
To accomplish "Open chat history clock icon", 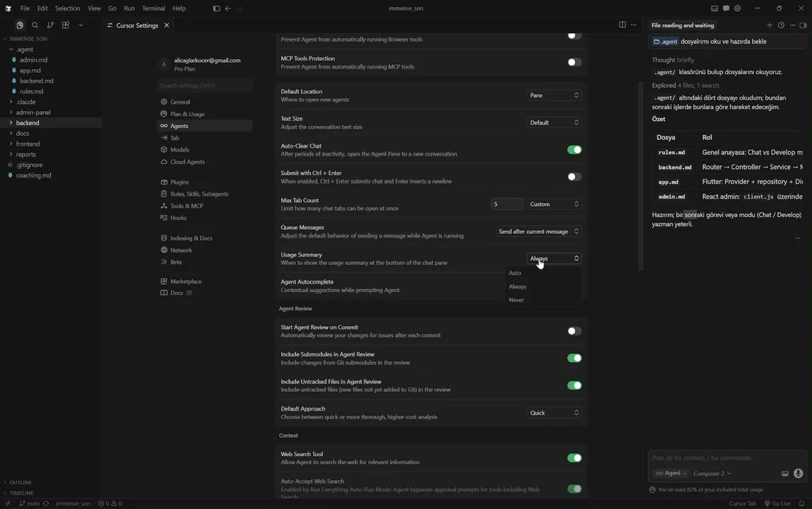I will [781, 25].
